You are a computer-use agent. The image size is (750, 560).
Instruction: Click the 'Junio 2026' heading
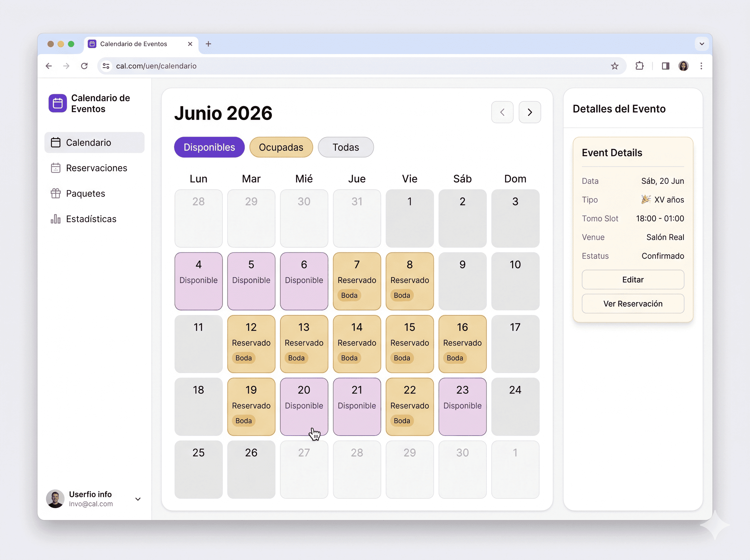223,113
